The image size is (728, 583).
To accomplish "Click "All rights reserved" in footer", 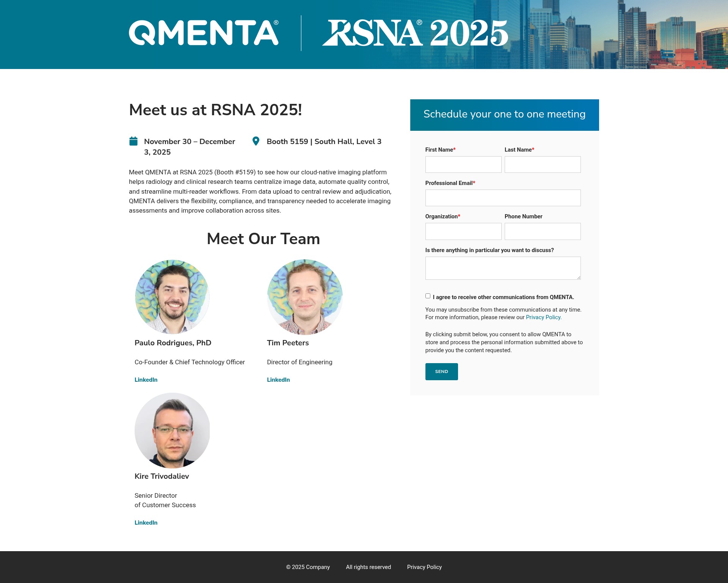I will pyautogui.click(x=368, y=567).
